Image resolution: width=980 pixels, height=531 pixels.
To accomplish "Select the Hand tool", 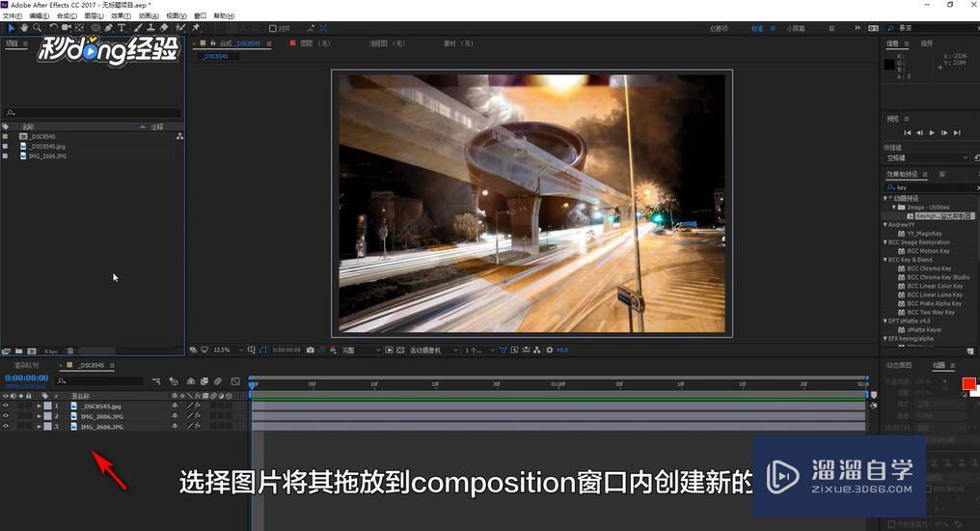I will pos(24,28).
